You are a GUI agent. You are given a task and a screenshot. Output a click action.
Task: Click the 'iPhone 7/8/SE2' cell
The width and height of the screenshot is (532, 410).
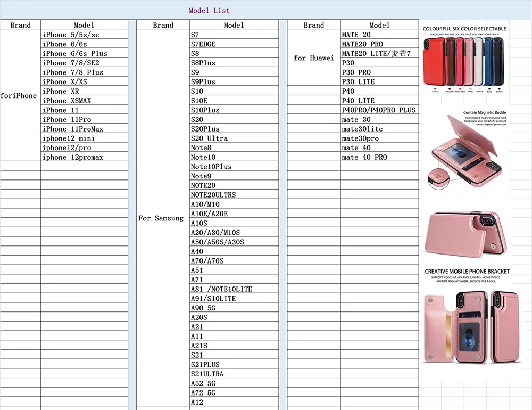click(84, 63)
